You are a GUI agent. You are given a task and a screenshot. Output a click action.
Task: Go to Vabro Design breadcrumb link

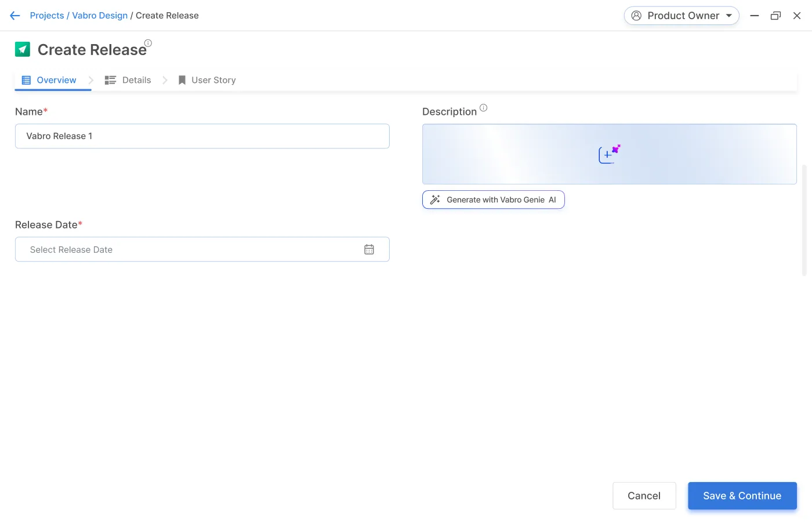point(100,16)
